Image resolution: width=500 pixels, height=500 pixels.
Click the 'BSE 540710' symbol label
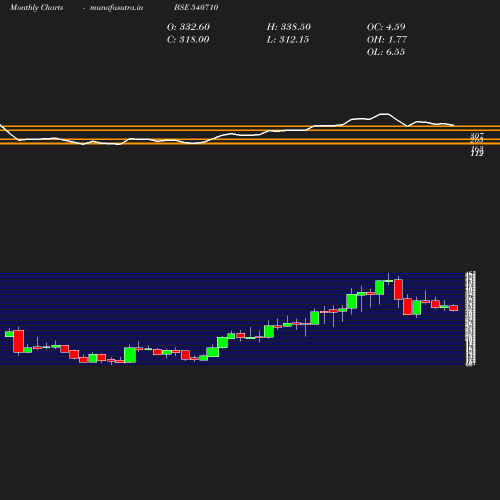point(196,8)
